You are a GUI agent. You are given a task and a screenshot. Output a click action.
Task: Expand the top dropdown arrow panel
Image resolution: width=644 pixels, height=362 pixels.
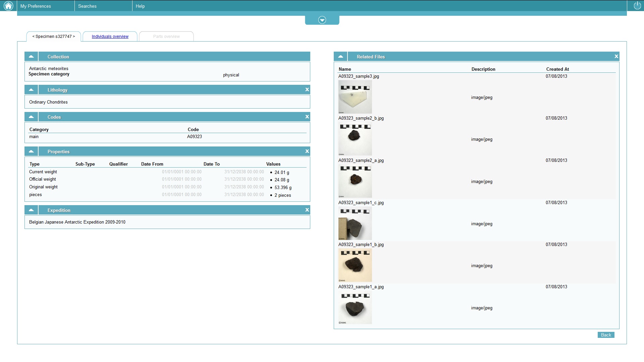pos(322,20)
